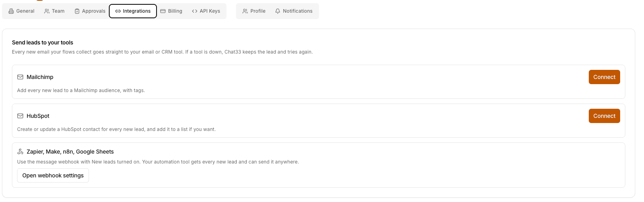Open the Approvals tab

[90, 11]
